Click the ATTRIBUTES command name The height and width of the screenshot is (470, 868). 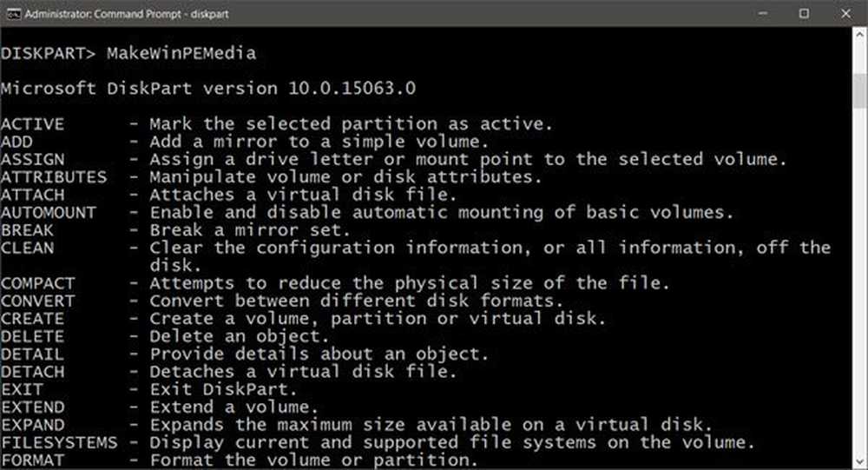pos(54,177)
